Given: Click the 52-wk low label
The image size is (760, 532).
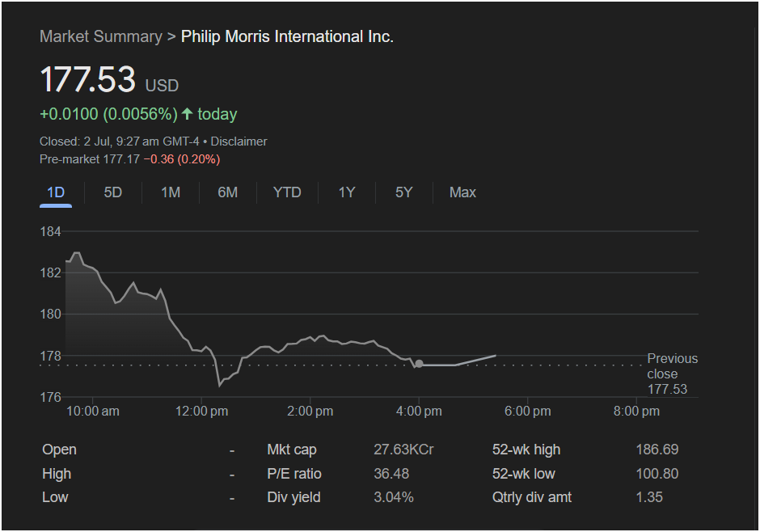Looking at the screenshot, I should (x=523, y=473).
